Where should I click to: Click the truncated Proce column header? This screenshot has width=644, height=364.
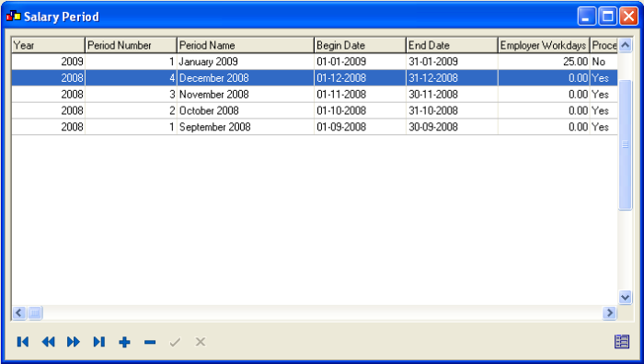604,45
